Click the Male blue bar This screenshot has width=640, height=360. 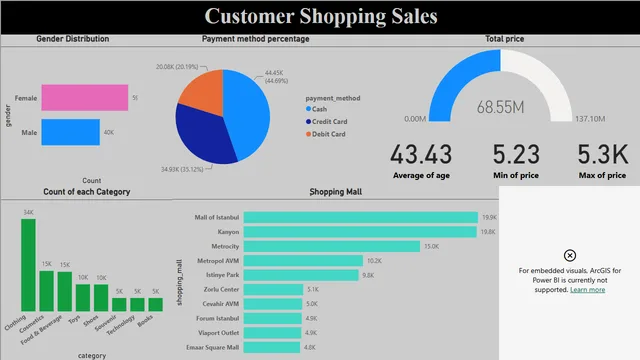tap(71, 132)
